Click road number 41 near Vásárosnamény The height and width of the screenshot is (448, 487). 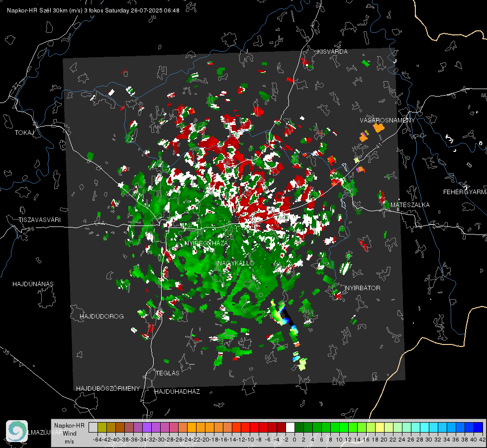[379, 145]
